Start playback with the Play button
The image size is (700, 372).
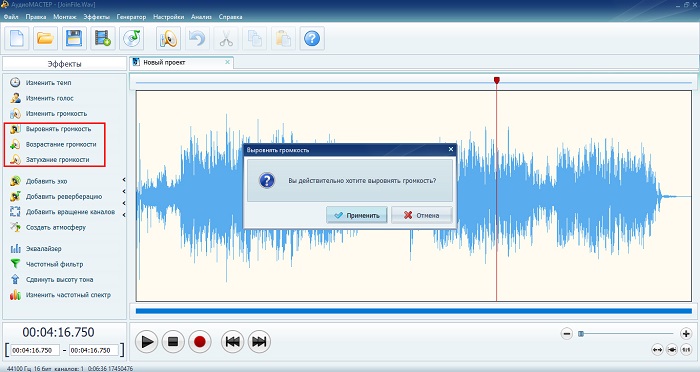point(146,342)
